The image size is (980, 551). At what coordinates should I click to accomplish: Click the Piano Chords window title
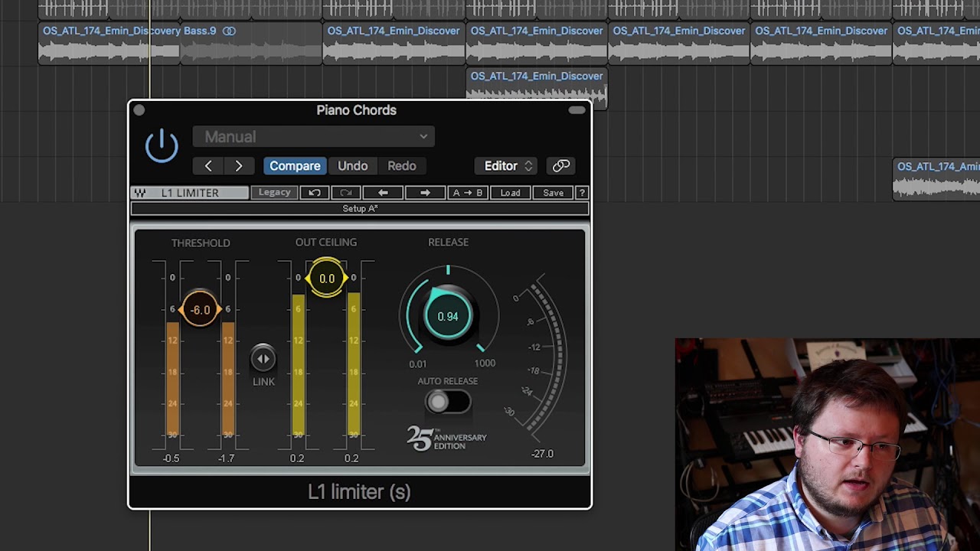tap(357, 110)
